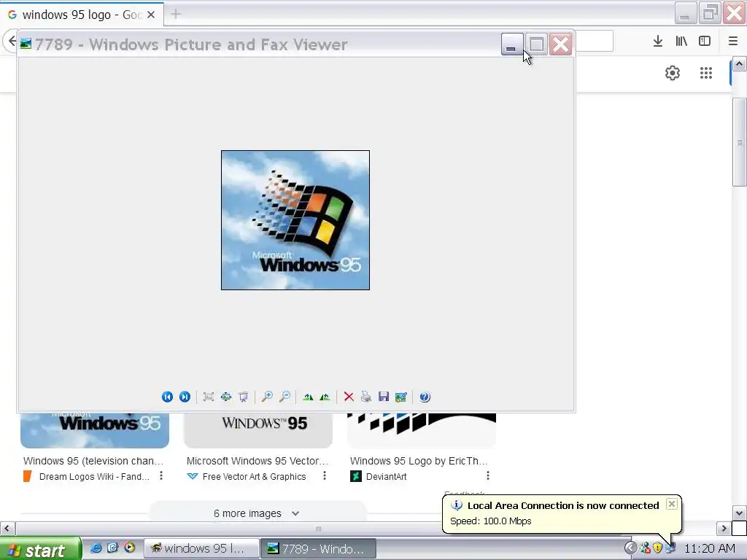Screen dimensions: 747x560
Task: Toggle Firefox sidebar icon
Action: pyautogui.click(x=705, y=41)
